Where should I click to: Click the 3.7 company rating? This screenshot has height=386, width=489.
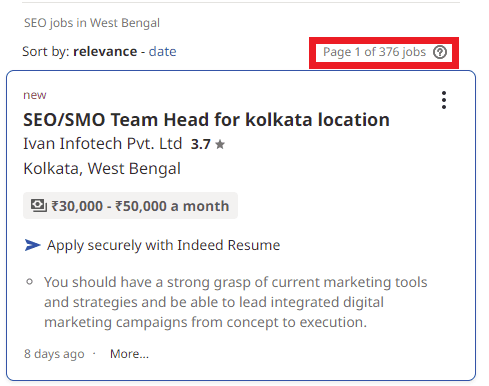(201, 144)
